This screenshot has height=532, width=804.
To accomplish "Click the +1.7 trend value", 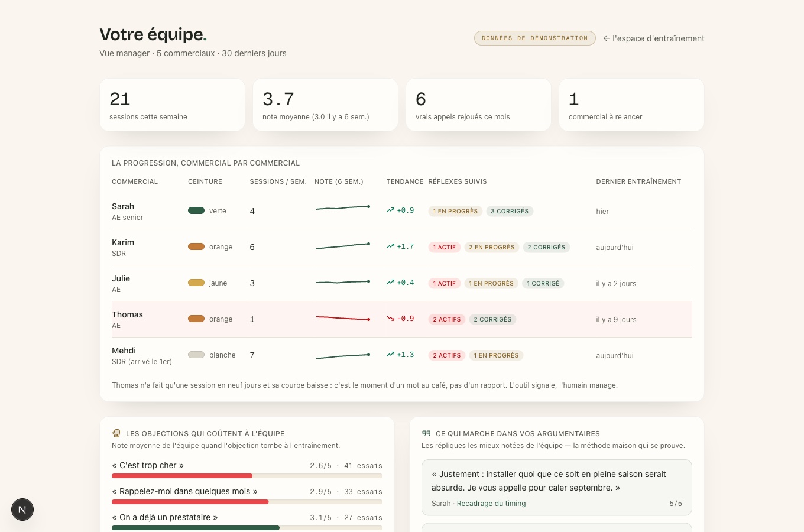I will click(x=406, y=246).
